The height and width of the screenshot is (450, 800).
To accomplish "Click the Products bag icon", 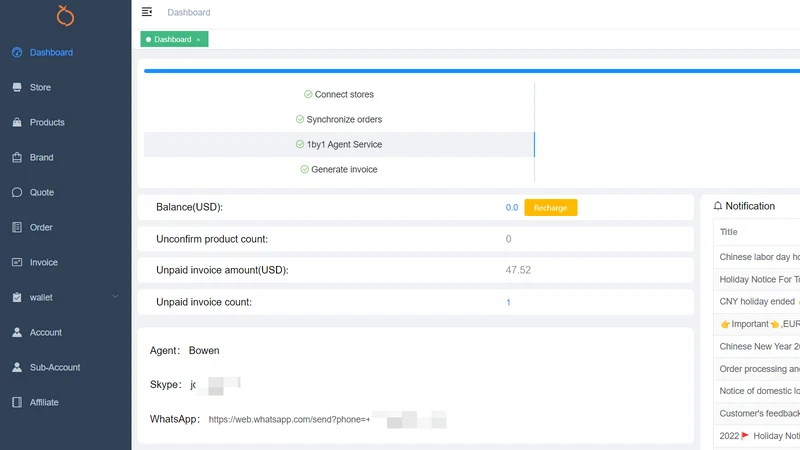I will click(x=17, y=122).
